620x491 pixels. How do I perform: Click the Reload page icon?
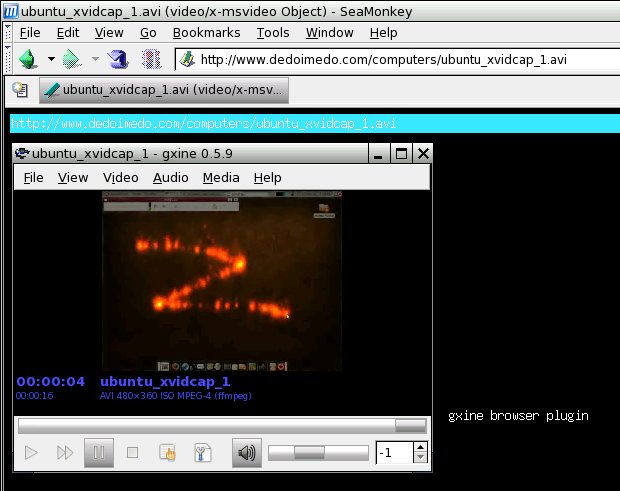(x=118, y=59)
